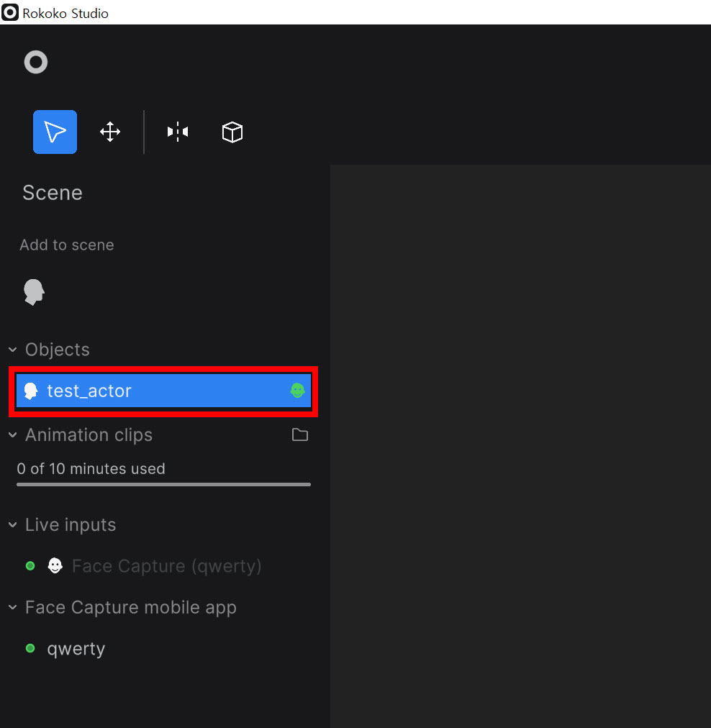Viewport: 711px width, 728px height.
Task: Click green status dot beside Face Capture
Action: pos(30,565)
